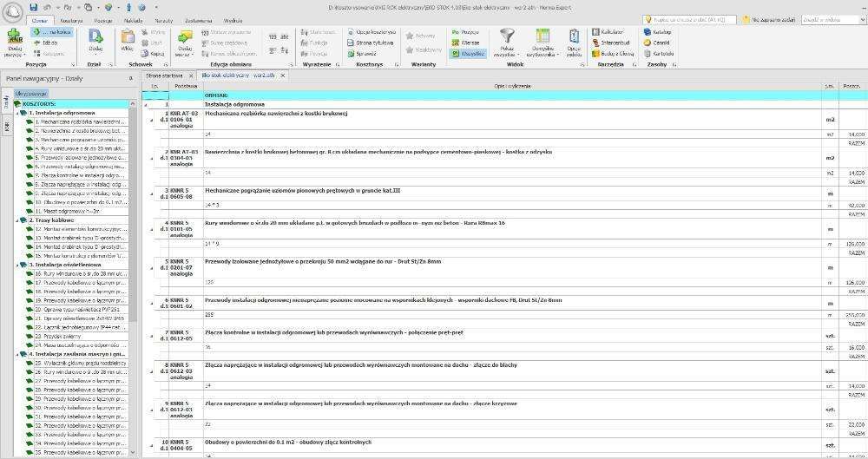Open Opcje kosztorysu
The height and width of the screenshot is (459, 868).
click(372, 32)
